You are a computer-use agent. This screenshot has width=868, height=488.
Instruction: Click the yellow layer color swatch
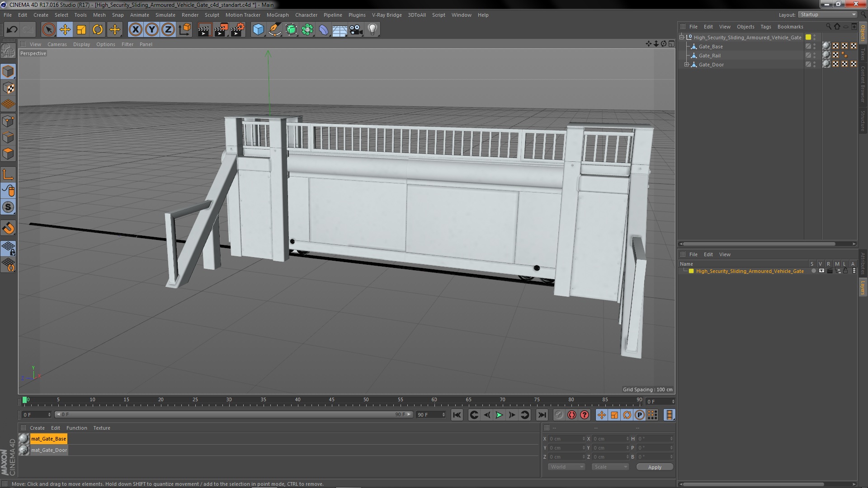point(691,271)
